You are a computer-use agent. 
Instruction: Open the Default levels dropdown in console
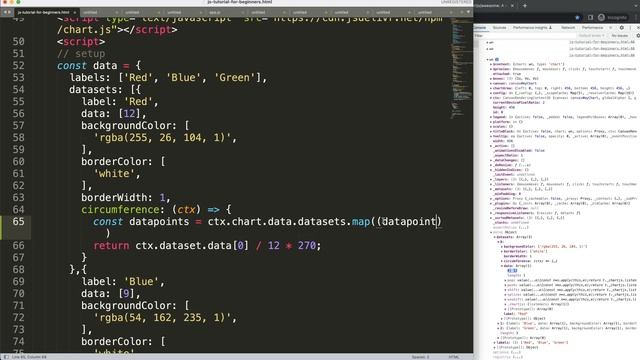tap(592, 36)
